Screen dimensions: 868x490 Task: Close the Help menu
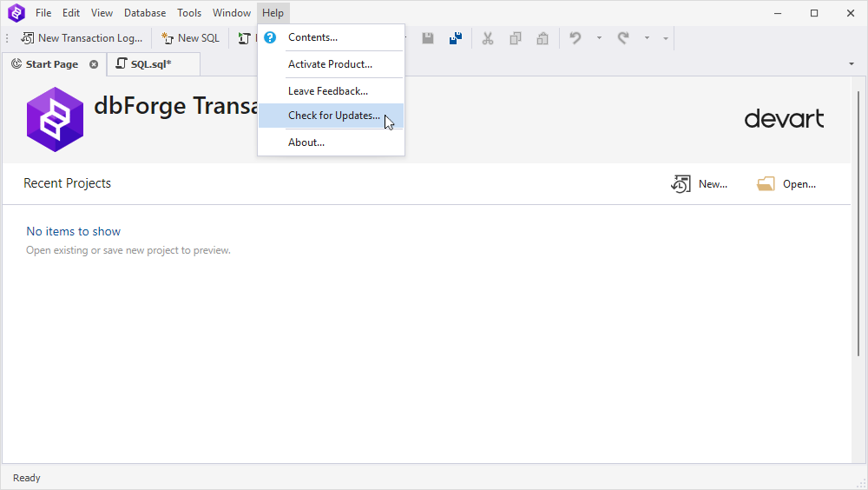[273, 13]
